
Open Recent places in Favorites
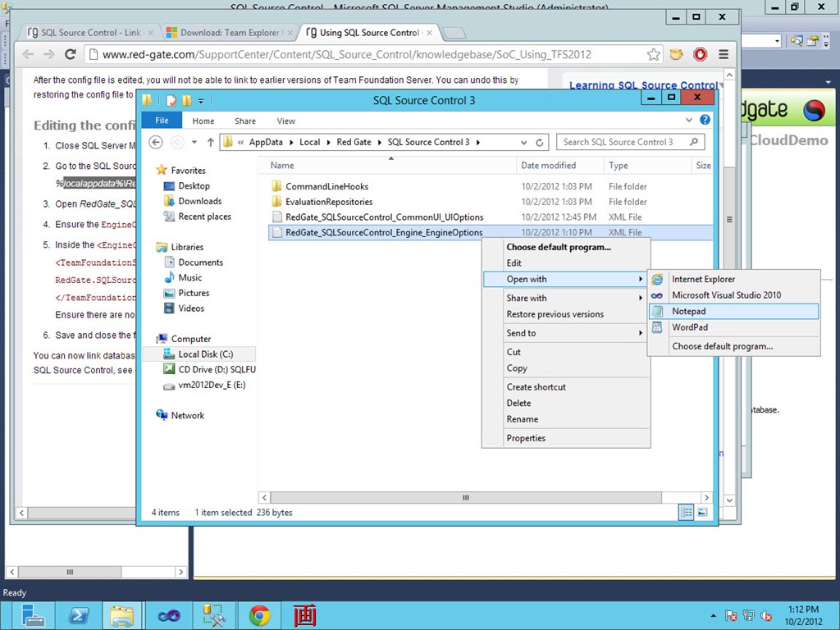pos(204,217)
